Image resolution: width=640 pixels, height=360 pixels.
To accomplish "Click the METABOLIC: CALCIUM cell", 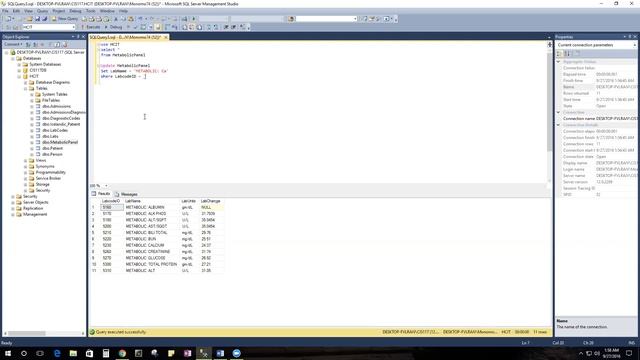I will (x=152, y=245).
